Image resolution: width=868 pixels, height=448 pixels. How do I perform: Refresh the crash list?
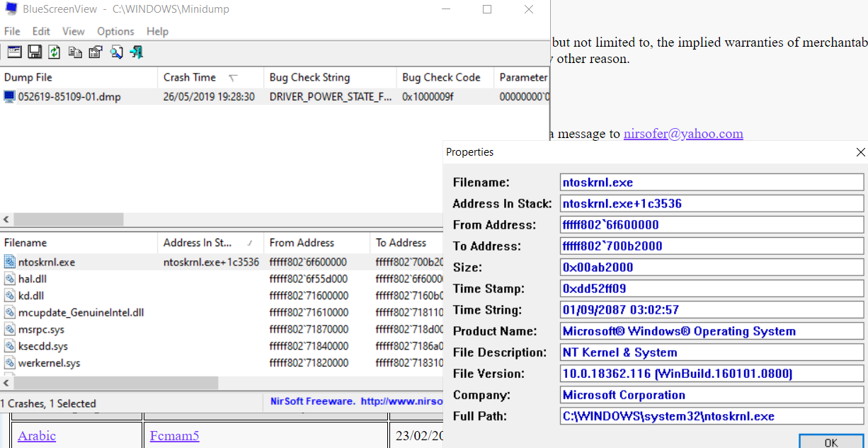[x=55, y=52]
